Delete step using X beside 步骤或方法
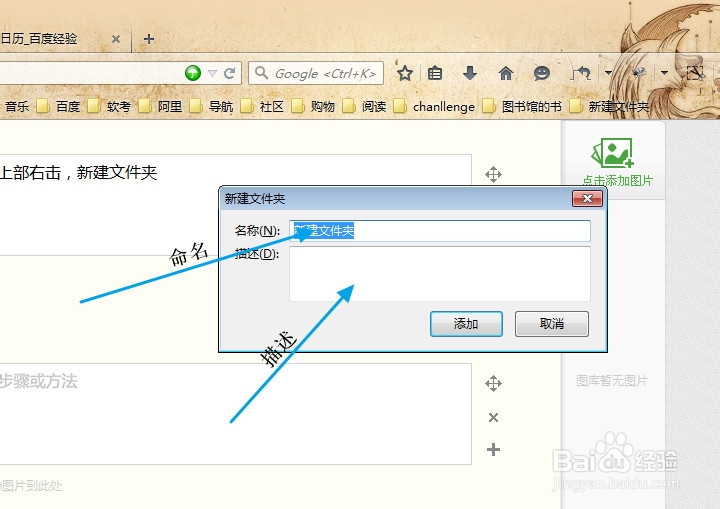This screenshot has height=509, width=720. click(x=493, y=417)
